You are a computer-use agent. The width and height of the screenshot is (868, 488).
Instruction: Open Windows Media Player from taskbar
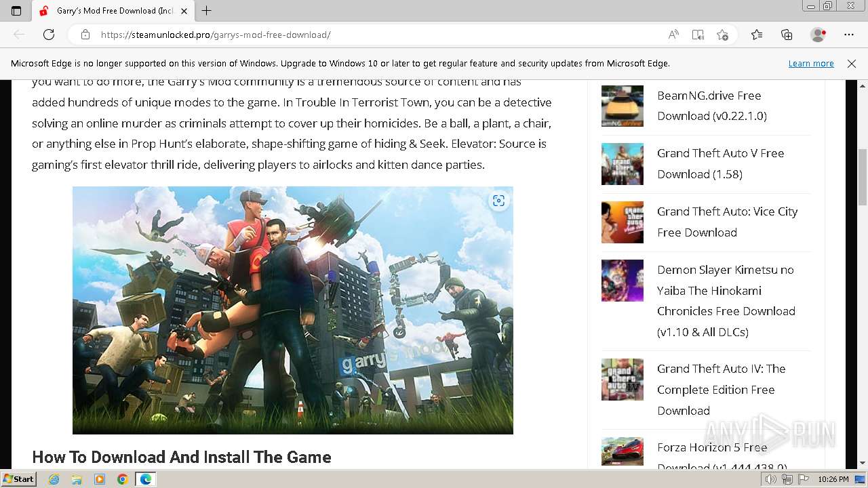100,479
